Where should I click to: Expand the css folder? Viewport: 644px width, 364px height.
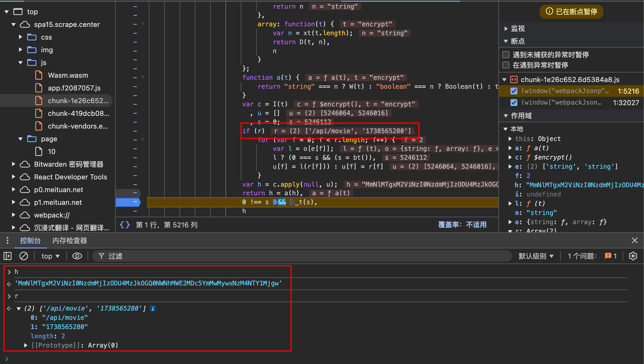[21, 37]
